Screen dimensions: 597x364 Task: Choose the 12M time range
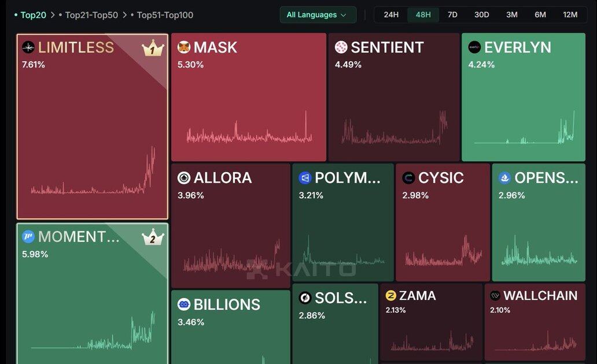pyautogui.click(x=570, y=14)
